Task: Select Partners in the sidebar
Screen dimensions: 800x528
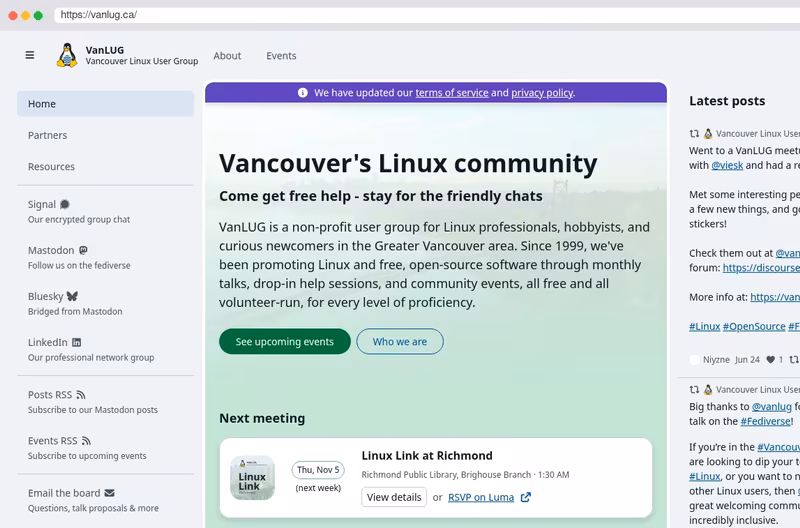Action: pyautogui.click(x=106, y=135)
